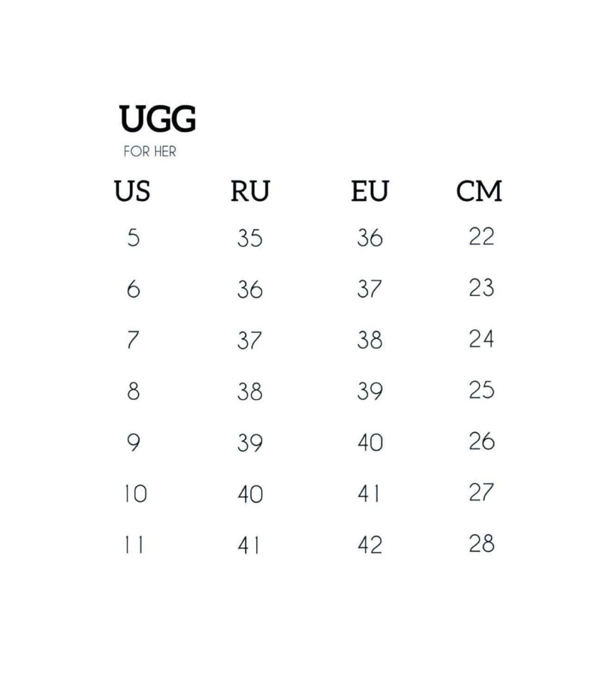The width and height of the screenshot is (591, 700).
Task: Click RU size 35
Action: click(250, 238)
